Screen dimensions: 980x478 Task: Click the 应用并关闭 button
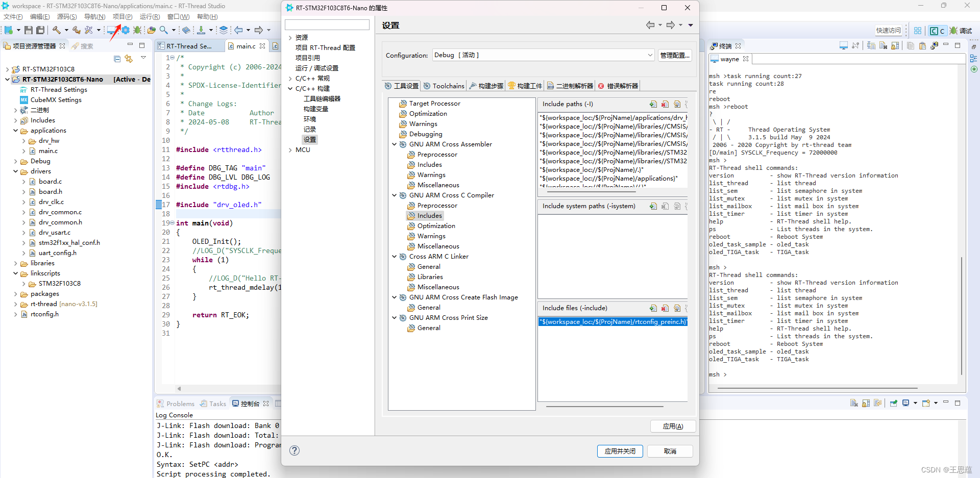pyautogui.click(x=620, y=451)
